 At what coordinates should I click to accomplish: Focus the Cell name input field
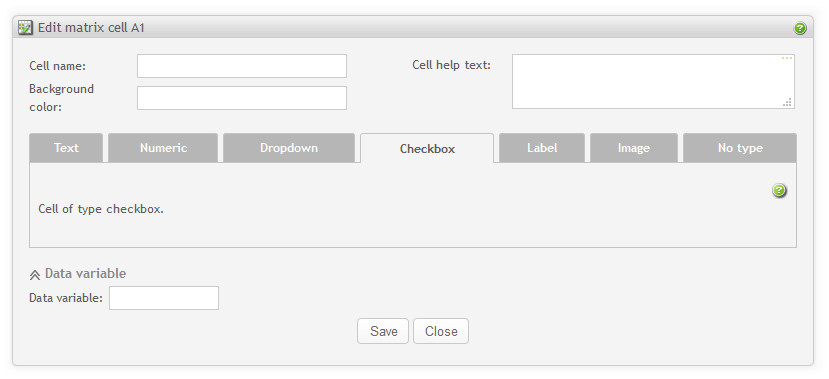[x=242, y=66]
